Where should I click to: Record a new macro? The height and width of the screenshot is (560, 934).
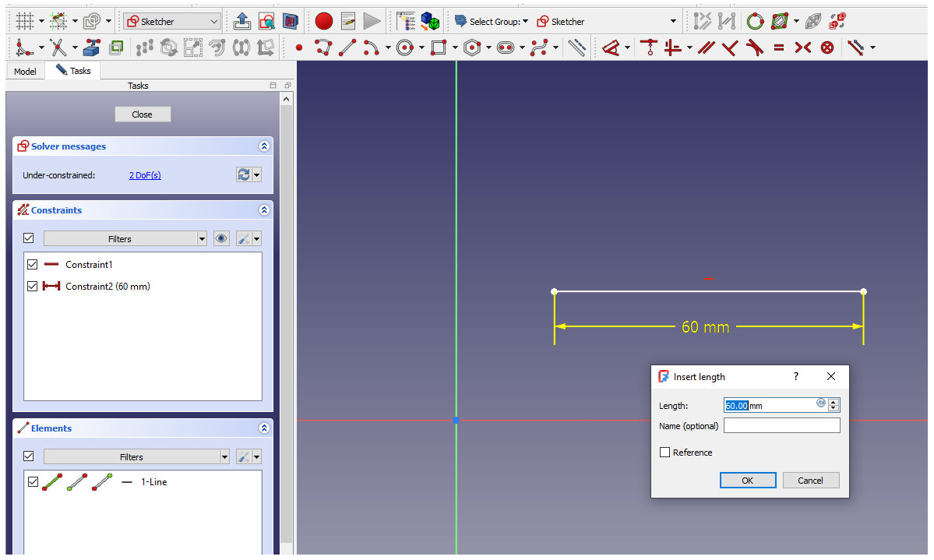(x=323, y=21)
